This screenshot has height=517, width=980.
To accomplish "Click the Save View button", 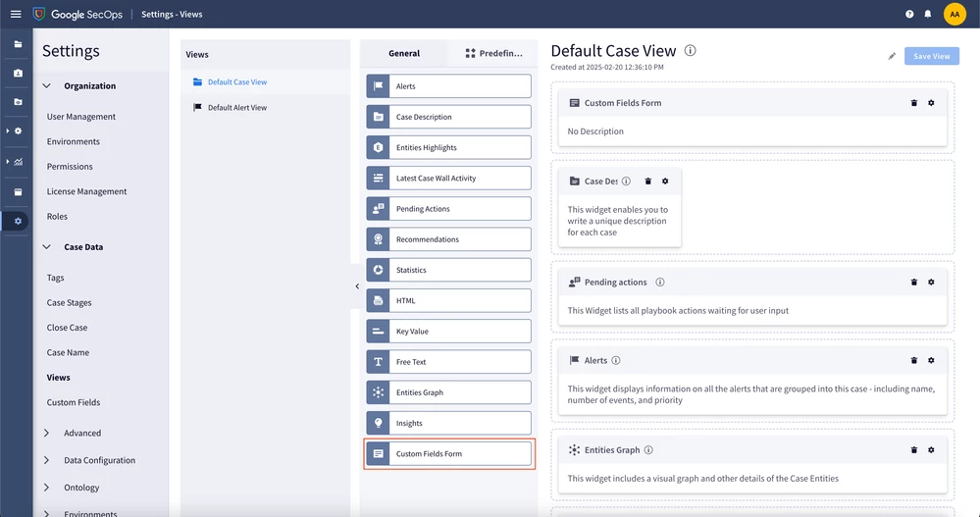I will (x=931, y=56).
